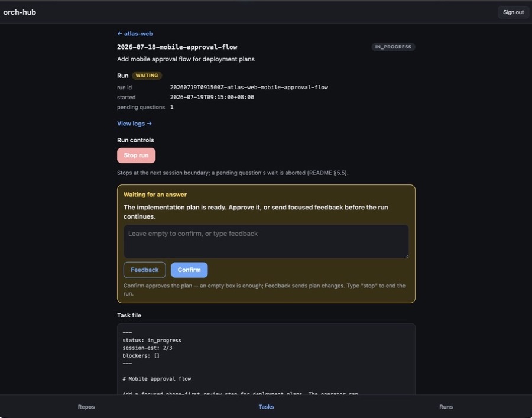Open View logs link
This screenshot has width=532, height=418.
pos(134,124)
